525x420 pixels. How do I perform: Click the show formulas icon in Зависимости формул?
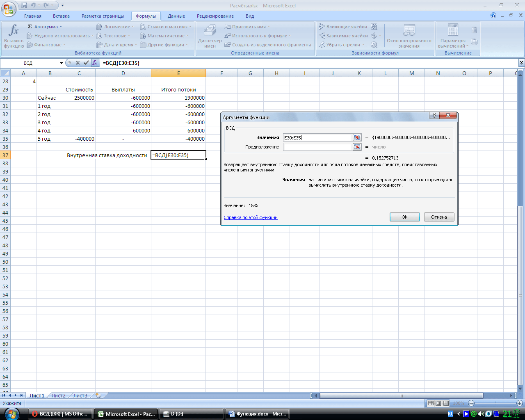(x=374, y=27)
